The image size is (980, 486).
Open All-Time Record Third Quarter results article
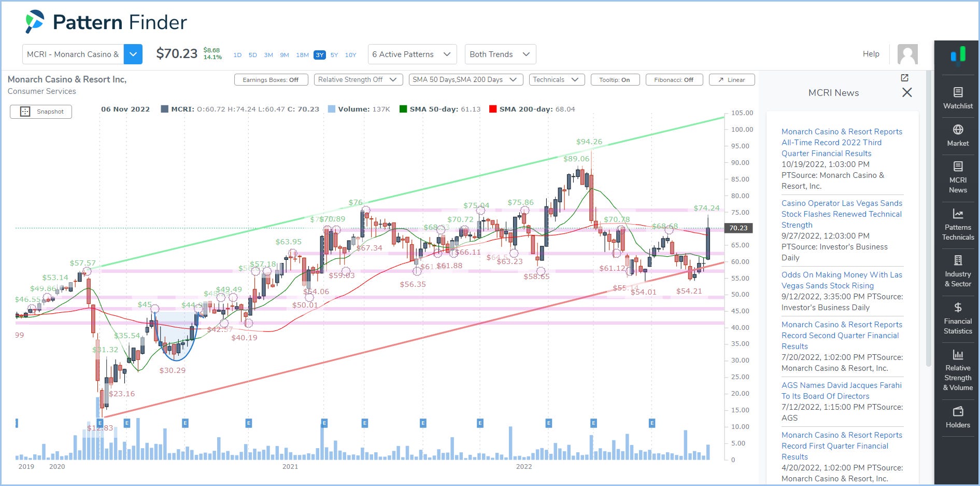[842, 143]
